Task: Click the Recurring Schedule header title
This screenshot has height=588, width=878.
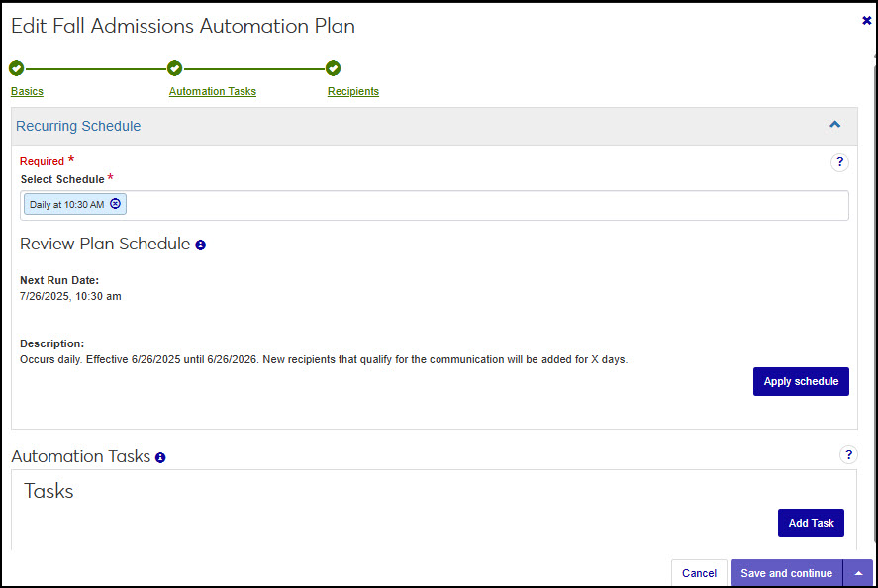Action: pos(78,126)
